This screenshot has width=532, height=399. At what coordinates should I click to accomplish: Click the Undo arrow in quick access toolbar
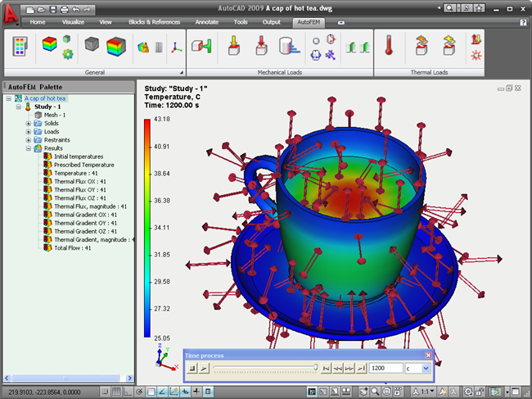tap(75, 10)
